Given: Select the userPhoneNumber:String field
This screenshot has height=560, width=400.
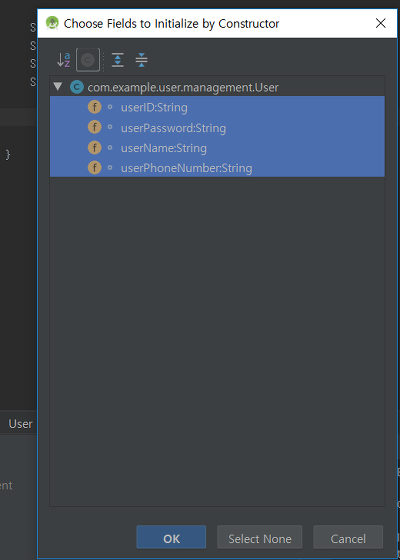Looking at the screenshot, I should [217, 168].
